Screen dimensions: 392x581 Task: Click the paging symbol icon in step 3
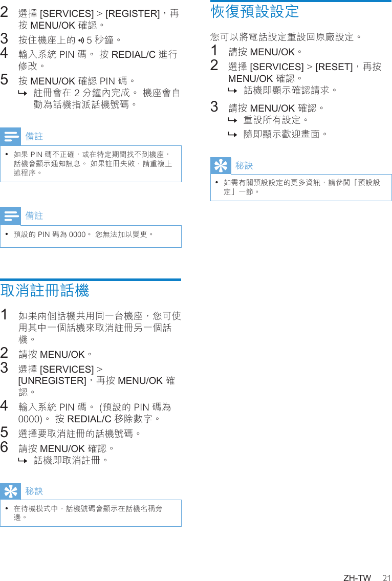(x=81, y=39)
